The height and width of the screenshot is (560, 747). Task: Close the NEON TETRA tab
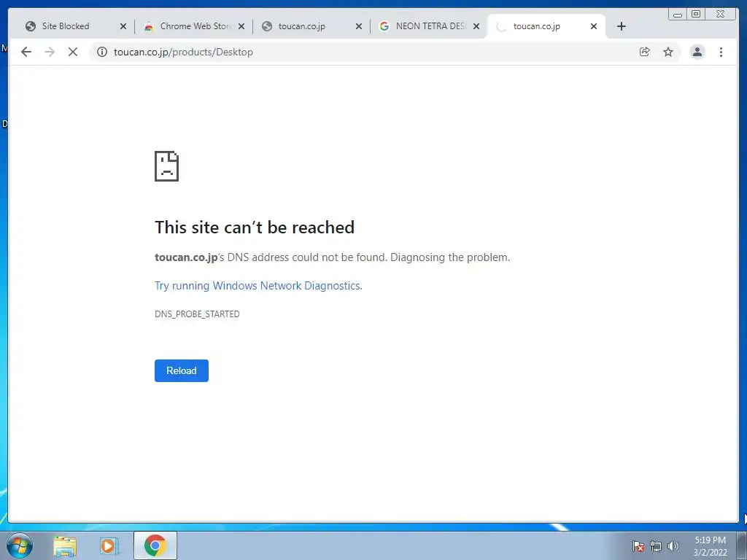coord(476,26)
